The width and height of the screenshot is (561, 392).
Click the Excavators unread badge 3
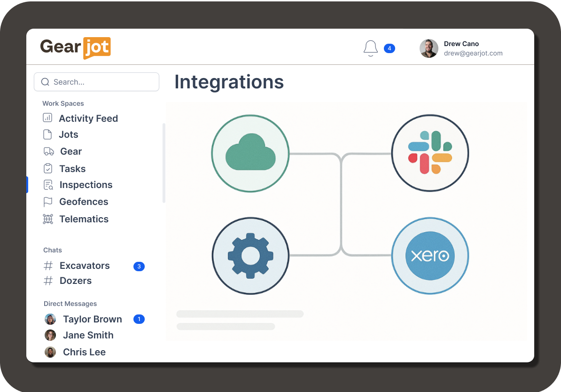[139, 267]
